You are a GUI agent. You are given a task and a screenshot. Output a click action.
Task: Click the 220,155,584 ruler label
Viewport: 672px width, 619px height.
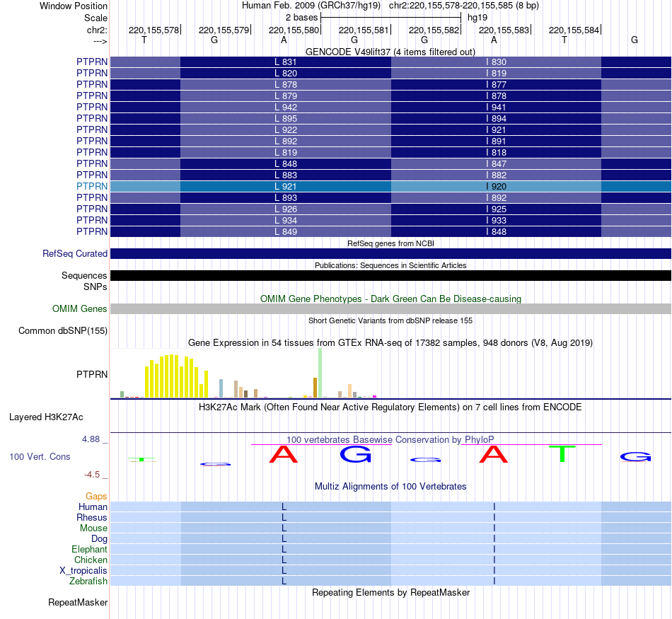click(574, 30)
